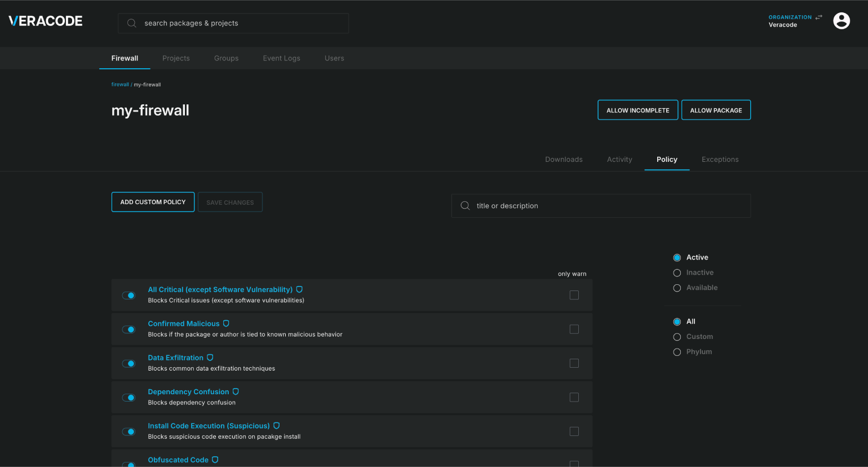This screenshot has width=868, height=467.
Task: Enable only warn for Dependency Confusion
Action: pos(574,397)
